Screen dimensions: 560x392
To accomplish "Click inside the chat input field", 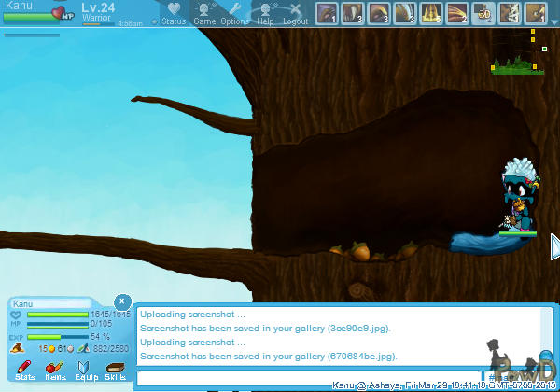I will tap(309, 378).
